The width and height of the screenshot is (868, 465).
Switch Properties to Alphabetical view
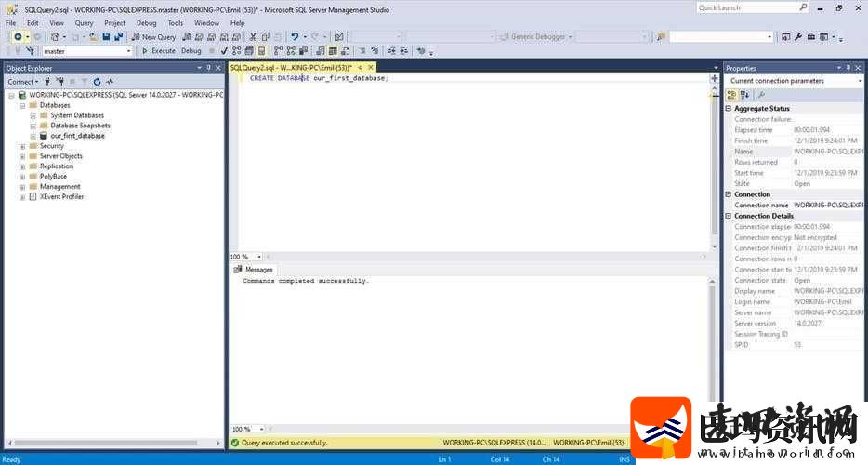tap(745, 95)
